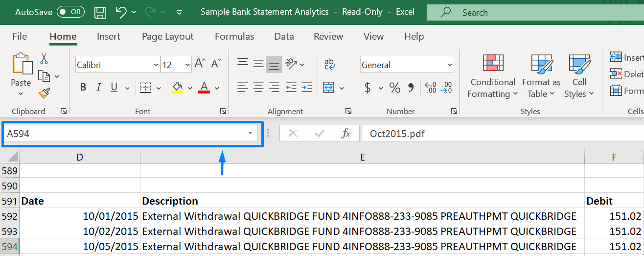Decrease indent
644x256 pixels.
pos(291,88)
